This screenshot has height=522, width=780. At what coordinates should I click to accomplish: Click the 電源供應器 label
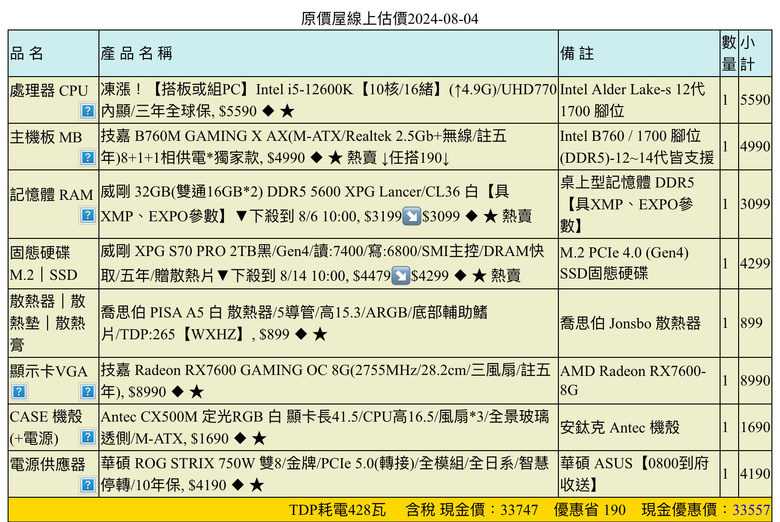click(48, 464)
